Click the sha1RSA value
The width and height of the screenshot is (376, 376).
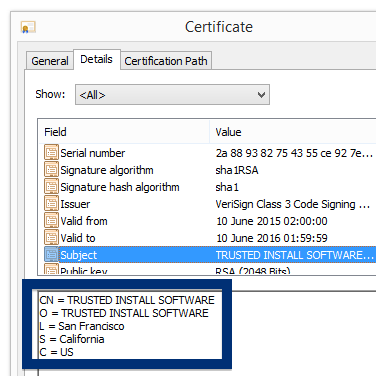[237, 170]
